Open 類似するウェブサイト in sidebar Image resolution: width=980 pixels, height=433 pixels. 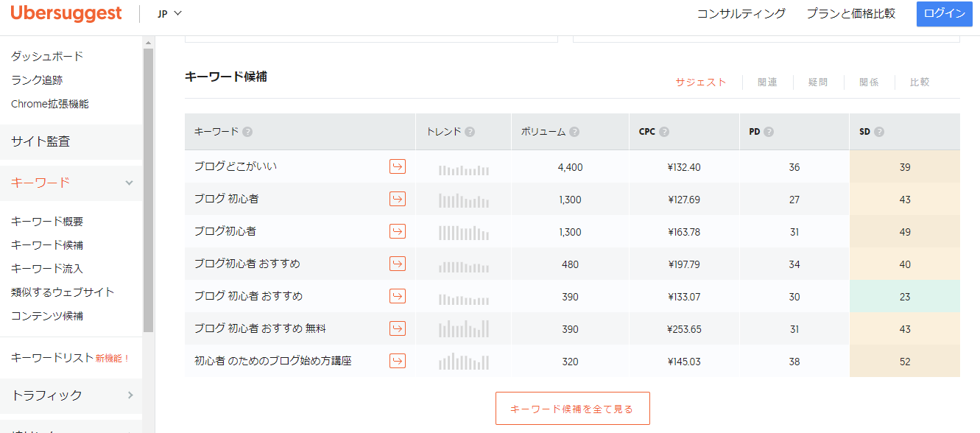(63, 292)
